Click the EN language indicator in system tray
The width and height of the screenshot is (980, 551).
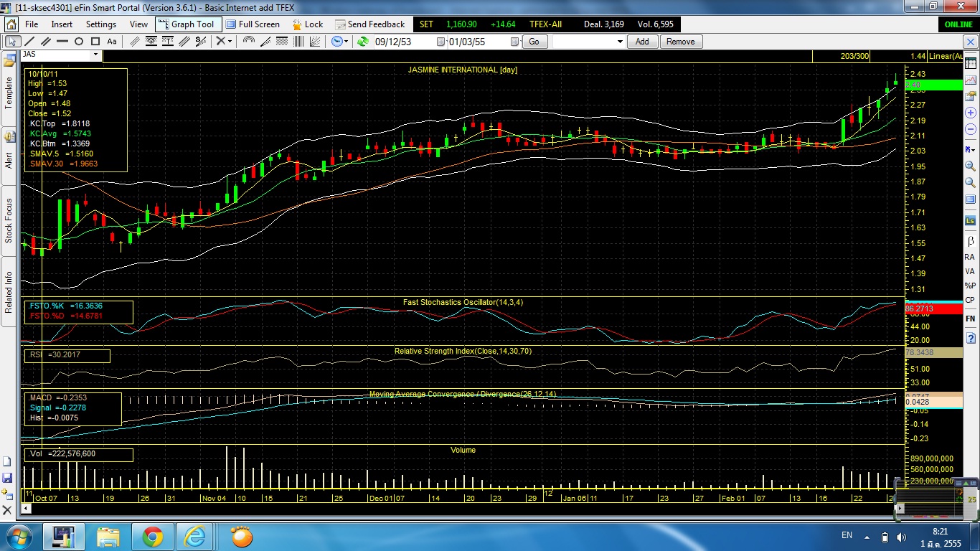(x=847, y=535)
